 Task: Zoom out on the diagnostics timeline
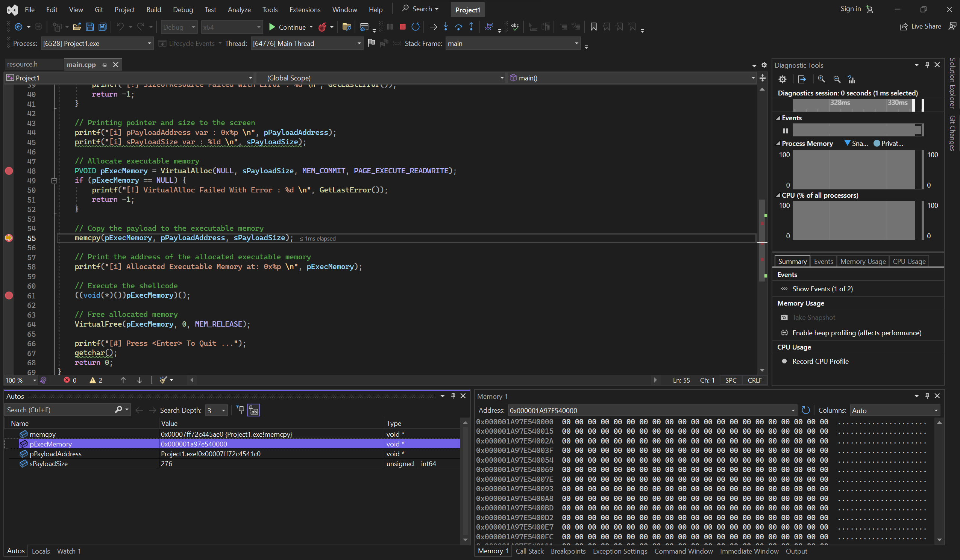837,79
